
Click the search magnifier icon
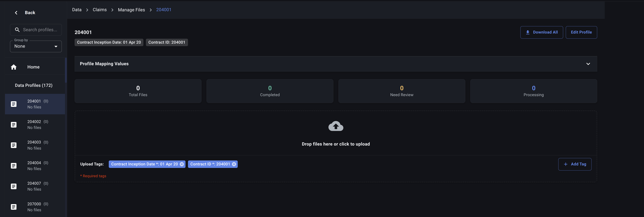(x=17, y=30)
